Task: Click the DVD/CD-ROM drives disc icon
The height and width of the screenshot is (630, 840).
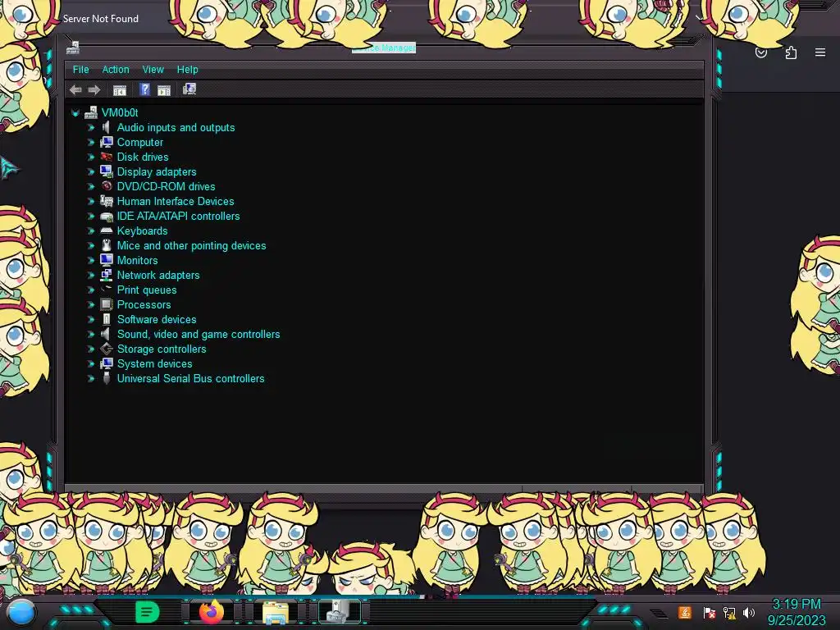Action: coord(106,186)
